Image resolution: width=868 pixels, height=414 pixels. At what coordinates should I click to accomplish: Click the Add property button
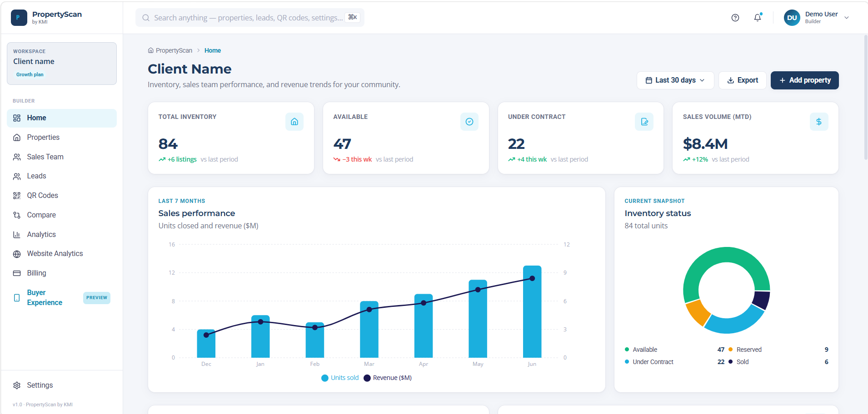pyautogui.click(x=805, y=80)
